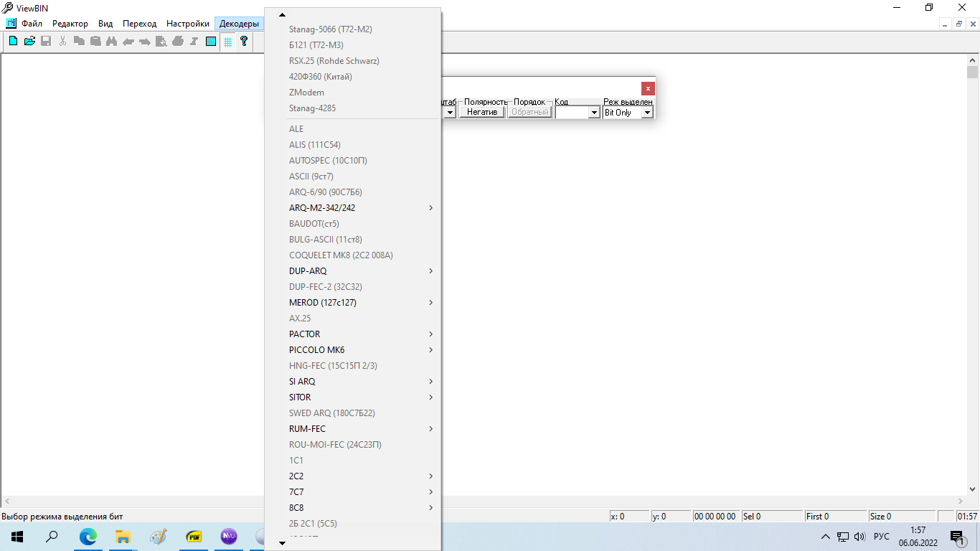The width and height of the screenshot is (980, 551).
Task: Close the floating settings panel
Action: [x=648, y=88]
